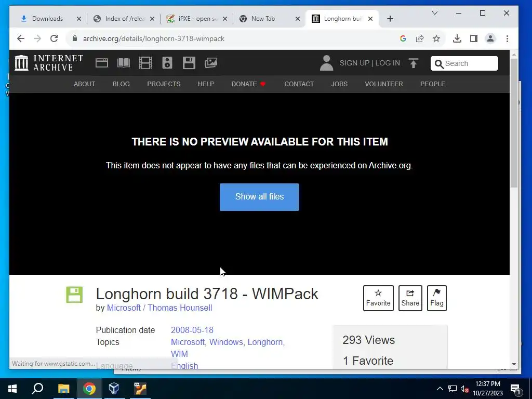Open Chrome profile icon
The height and width of the screenshot is (399, 532).
(x=490, y=38)
